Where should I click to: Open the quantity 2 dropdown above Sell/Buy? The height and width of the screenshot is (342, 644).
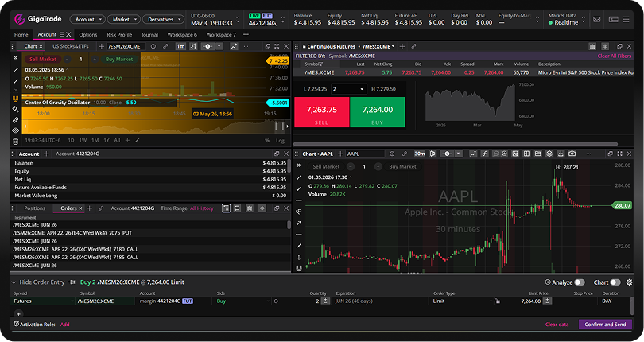(x=348, y=89)
